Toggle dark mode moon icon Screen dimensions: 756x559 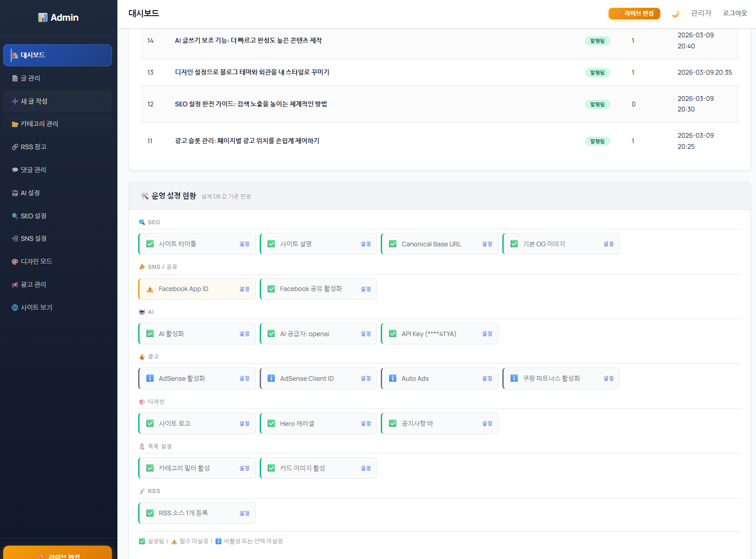coord(675,14)
